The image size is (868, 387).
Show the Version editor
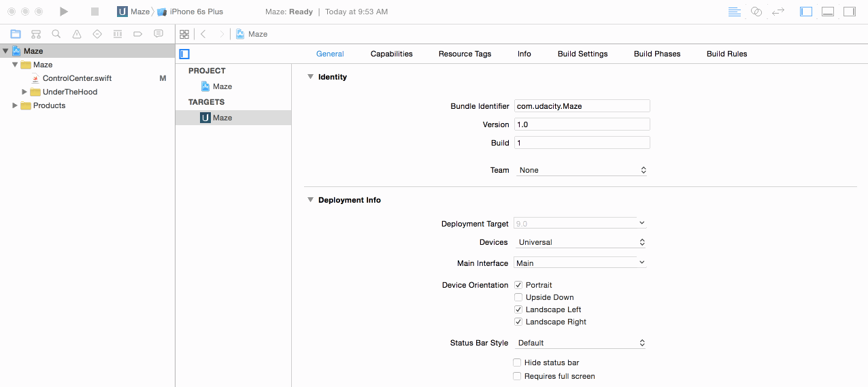778,12
